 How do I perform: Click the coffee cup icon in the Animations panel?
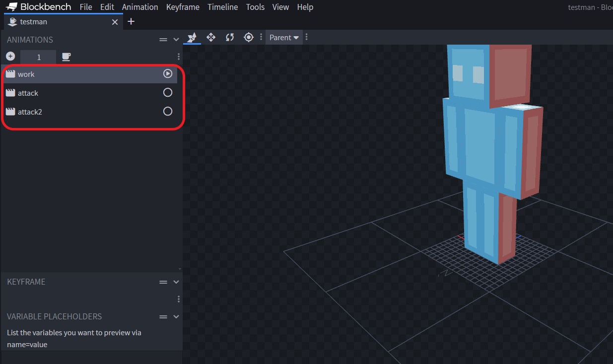pos(66,57)
